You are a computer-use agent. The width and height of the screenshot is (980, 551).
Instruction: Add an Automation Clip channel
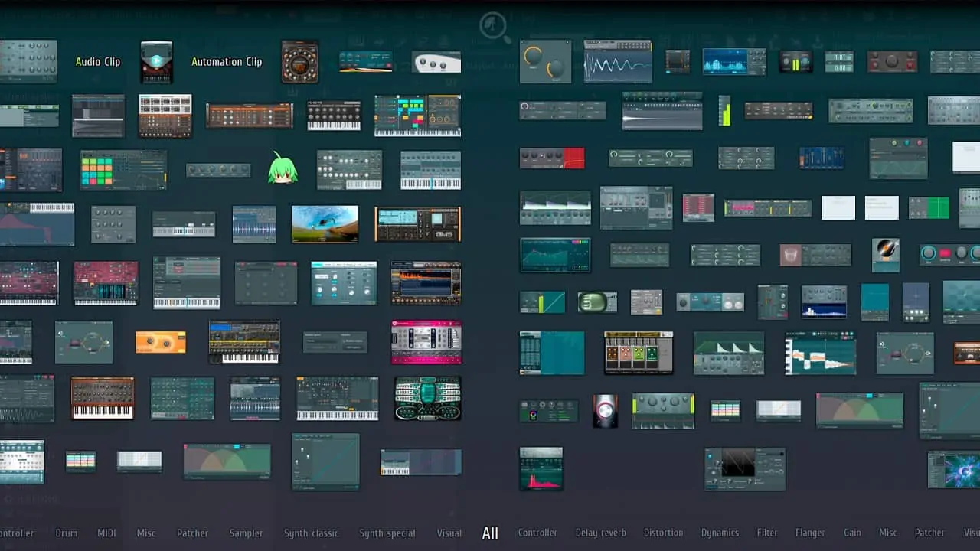coord(227,62)
